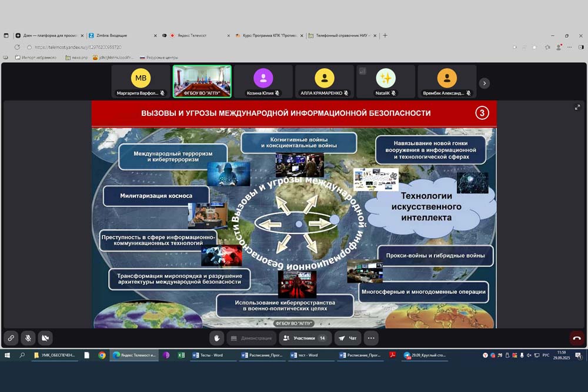
Task: Switch to the Zimbra: Входящие tab
Action: click(x=121, y=35)
